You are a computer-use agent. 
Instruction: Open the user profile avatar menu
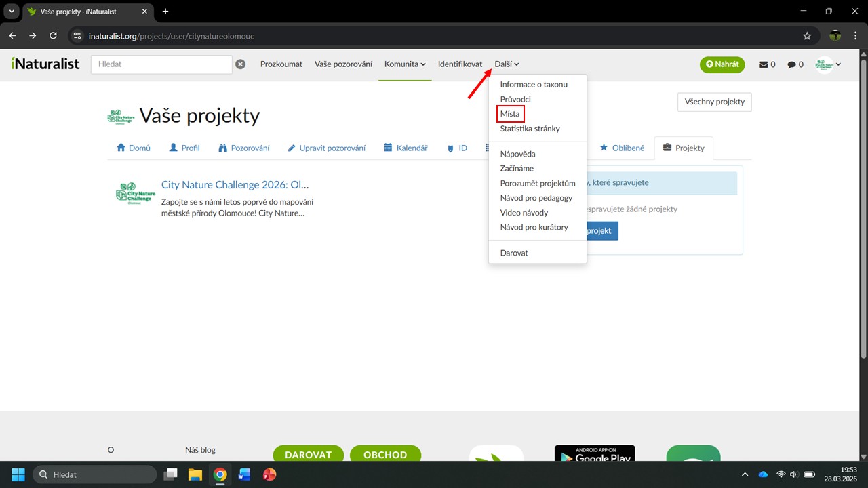[x=828, y=64]
